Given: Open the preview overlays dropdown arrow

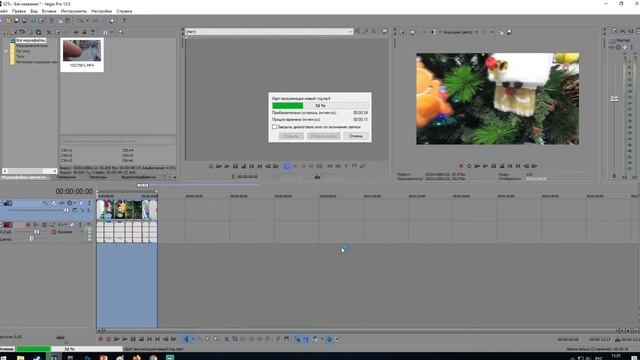Looking at the screenshot, I should point(492,32).
